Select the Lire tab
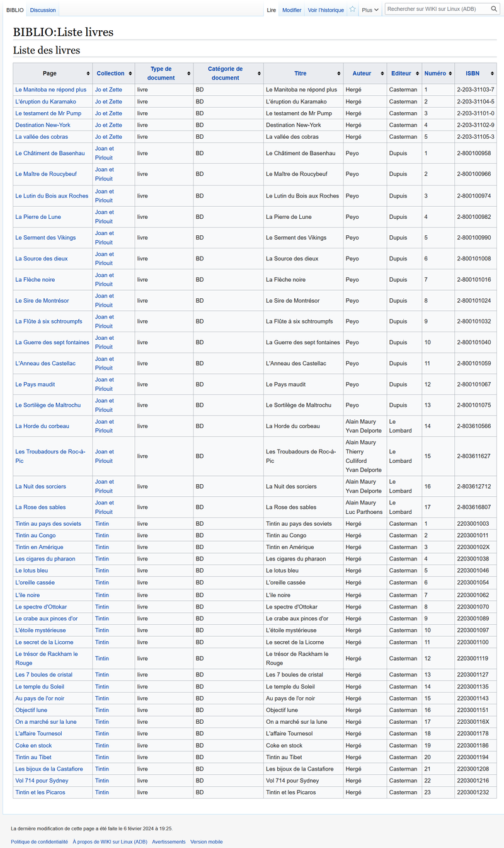This screenshot has width=504, height=848. [x=272, y=10]
